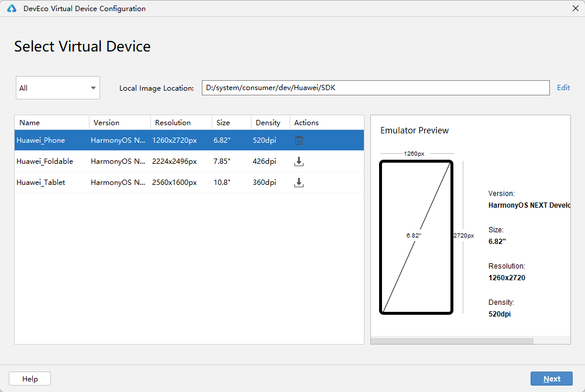This screenshot has height=392, width=585.
Task: Click the HarmonyOS NEXT version text in preview
Action: [x=529, y=205]
